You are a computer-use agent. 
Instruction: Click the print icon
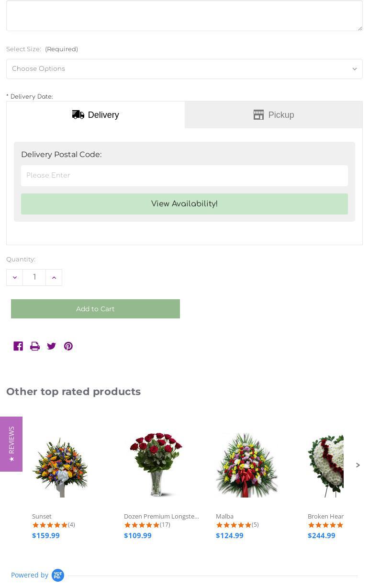point(35,346)
